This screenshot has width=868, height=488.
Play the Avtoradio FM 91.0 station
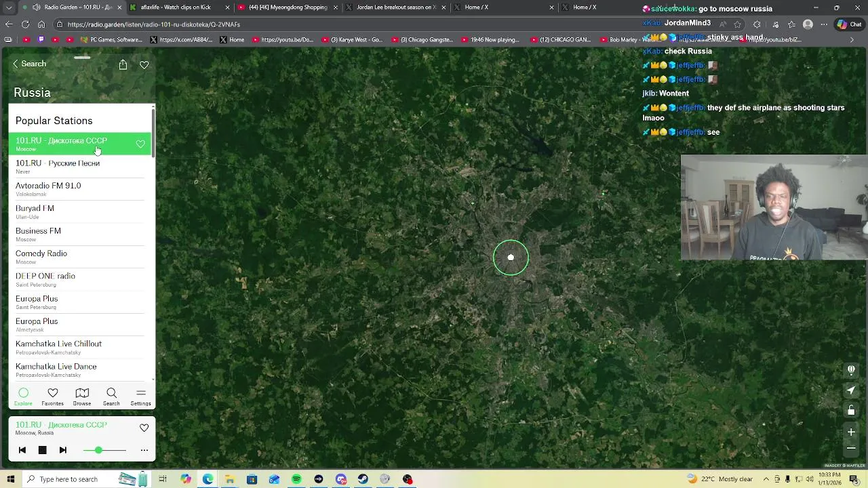point(80,189)
